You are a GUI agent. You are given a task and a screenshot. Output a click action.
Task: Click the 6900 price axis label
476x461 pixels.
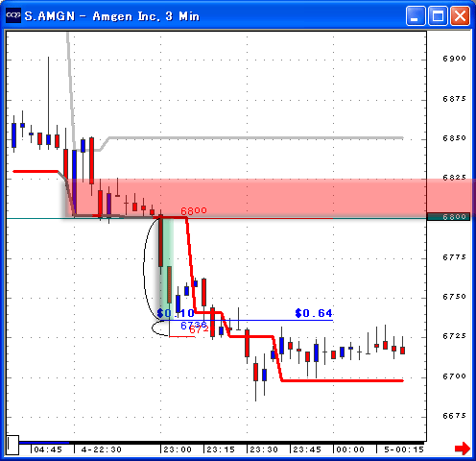(454, 59)
